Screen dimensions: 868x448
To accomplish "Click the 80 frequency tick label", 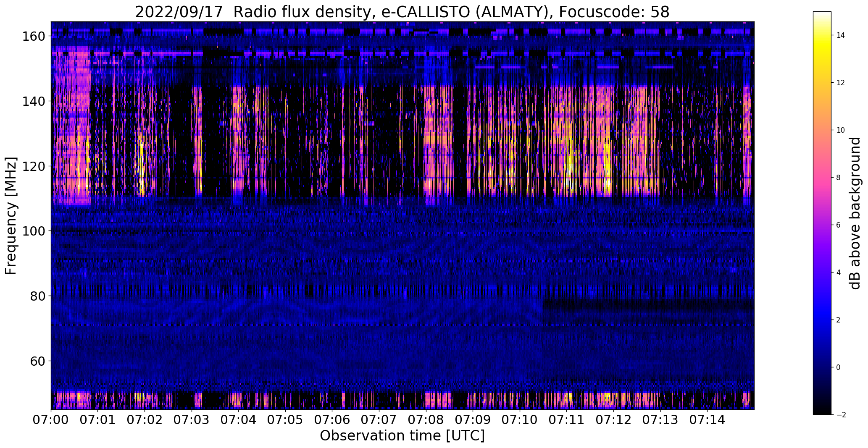I will (x=37, y=296).
